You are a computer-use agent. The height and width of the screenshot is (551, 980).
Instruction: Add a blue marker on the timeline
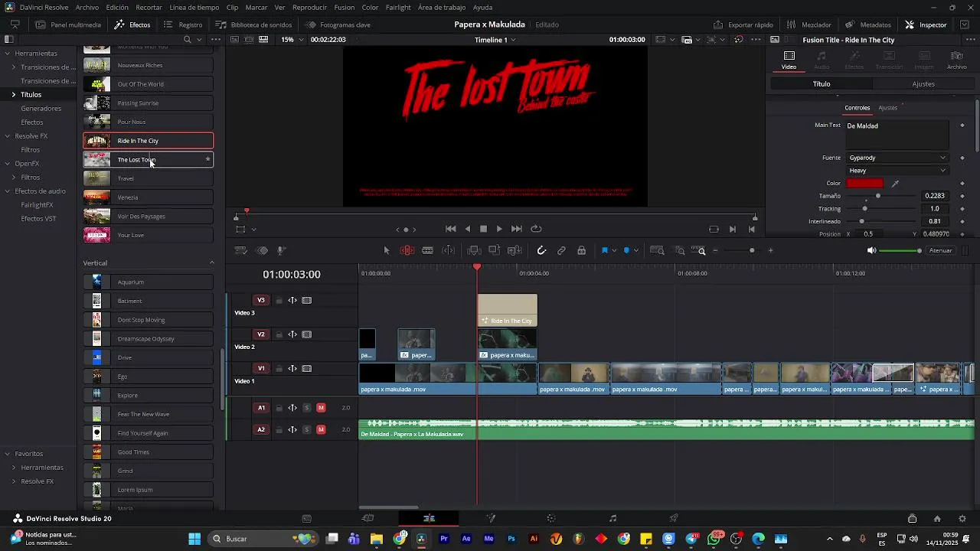pos(626,250)
